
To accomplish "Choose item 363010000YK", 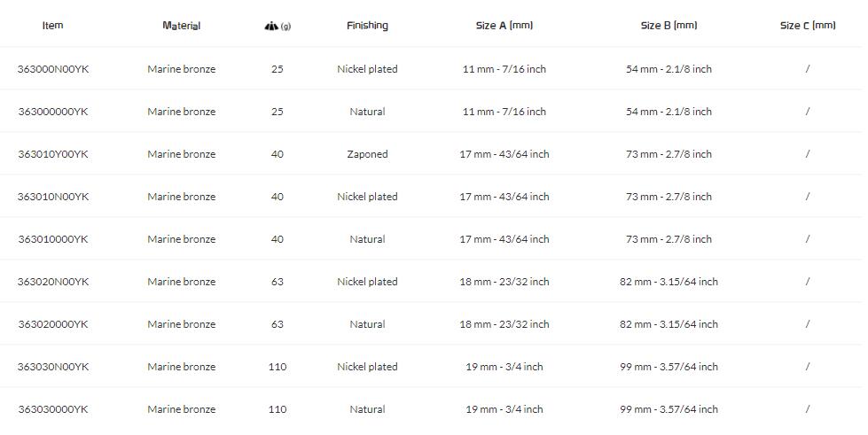I will pos(53,239).
